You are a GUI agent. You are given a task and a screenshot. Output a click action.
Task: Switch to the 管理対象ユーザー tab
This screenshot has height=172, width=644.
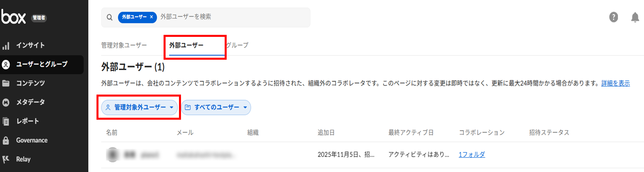pyautogui.click(x=124, y=45)
